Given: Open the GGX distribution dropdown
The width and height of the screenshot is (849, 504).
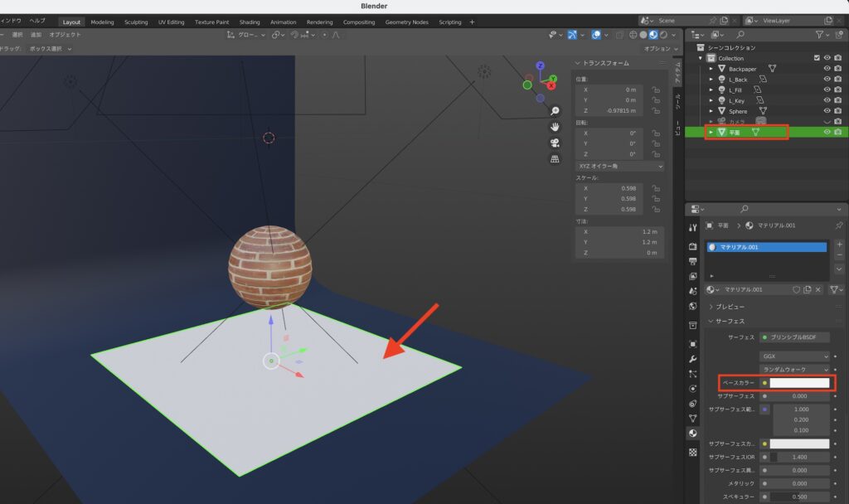Looking at the screenshot, I should 793,355.
